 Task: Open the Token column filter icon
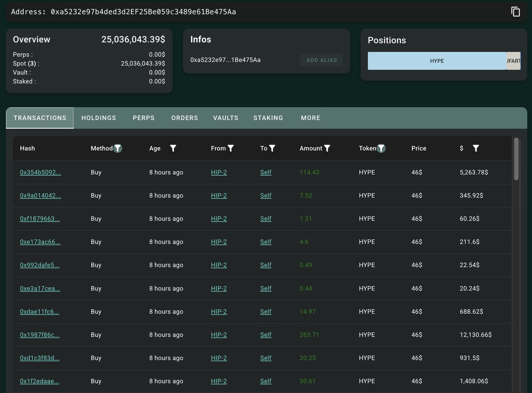(x=381, y=148)
